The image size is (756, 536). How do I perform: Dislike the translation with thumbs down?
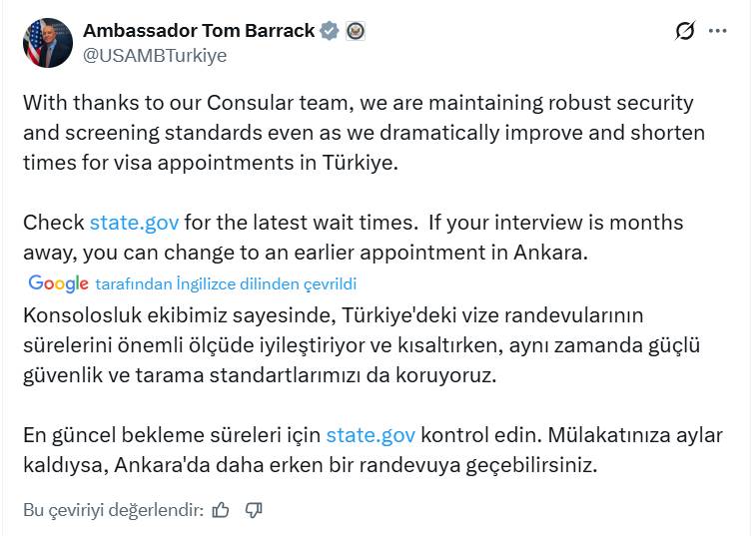[254, 510]
